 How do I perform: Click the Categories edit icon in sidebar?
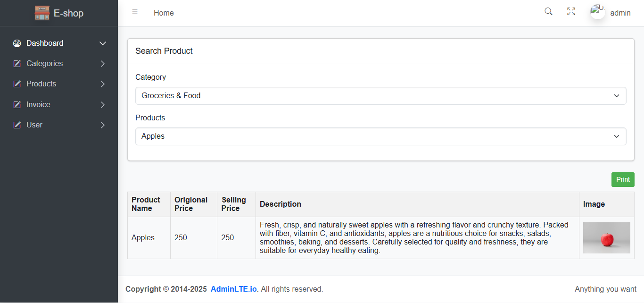(x=17, y=64)
